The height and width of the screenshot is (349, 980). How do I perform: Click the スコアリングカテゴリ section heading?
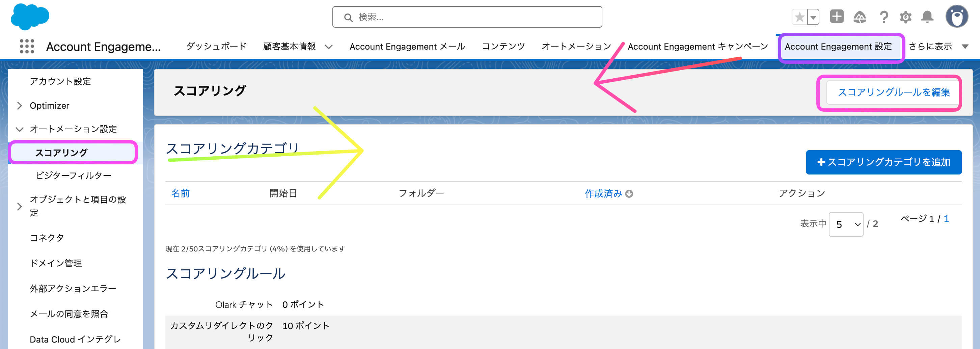click(x=233, y=149)
